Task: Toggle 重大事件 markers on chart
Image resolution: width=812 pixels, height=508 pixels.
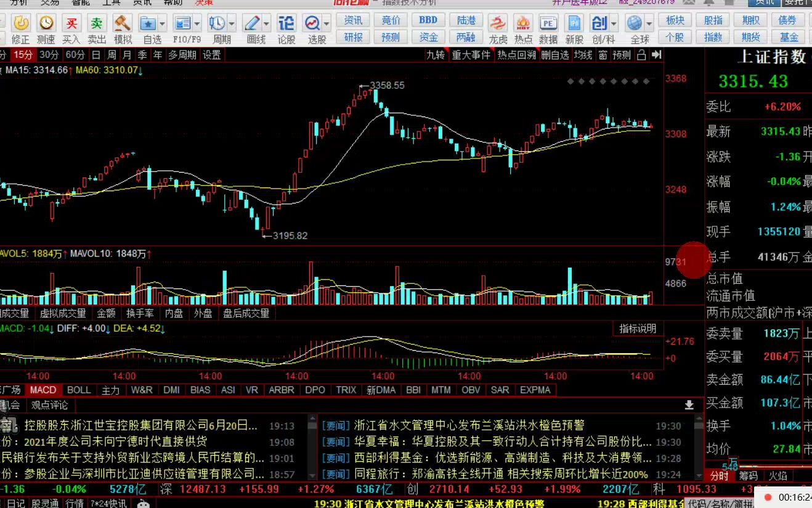Action: tap(471, 55)
